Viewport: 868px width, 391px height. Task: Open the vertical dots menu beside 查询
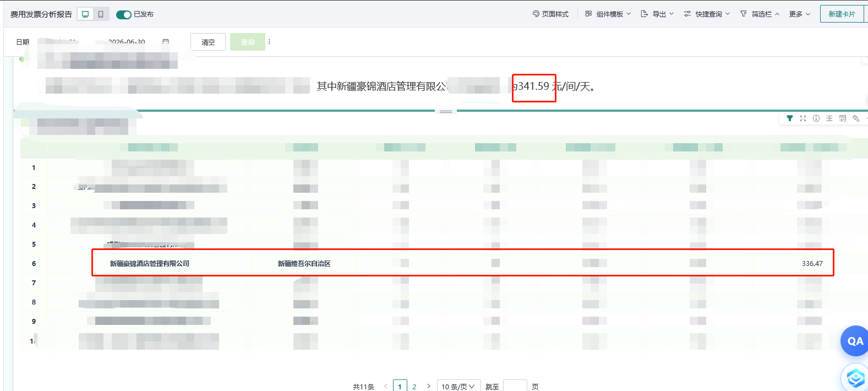tap(269, 42)
